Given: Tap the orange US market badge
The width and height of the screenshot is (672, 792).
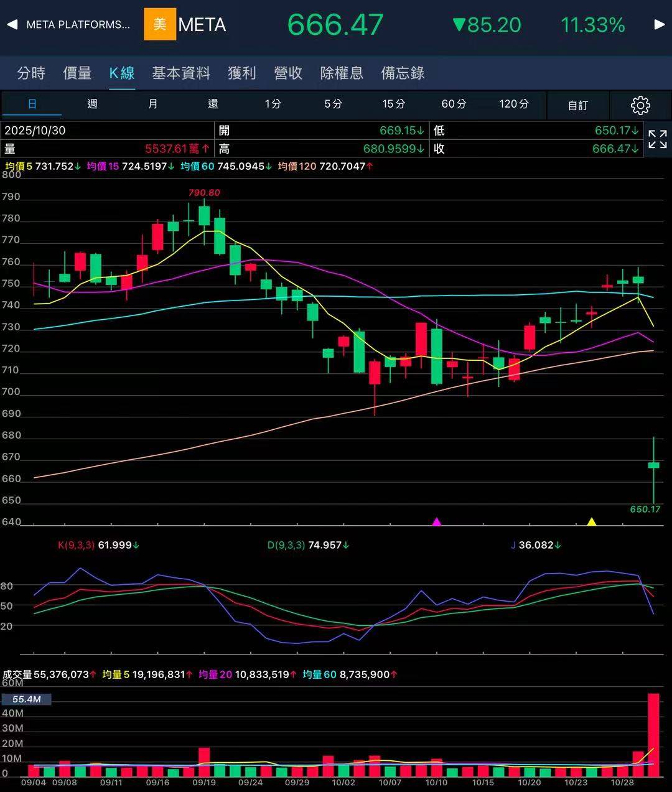Looking at the screenshot, I should 160,24.
